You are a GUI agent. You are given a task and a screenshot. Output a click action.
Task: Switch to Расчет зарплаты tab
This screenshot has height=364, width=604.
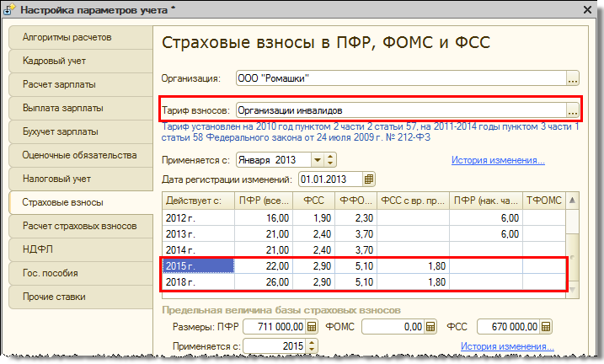coord(81,84)
